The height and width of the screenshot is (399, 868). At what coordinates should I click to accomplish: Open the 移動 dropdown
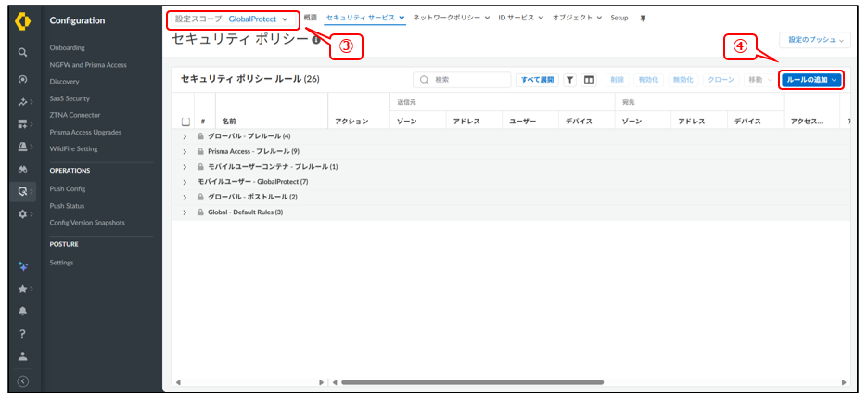point(760,81)
